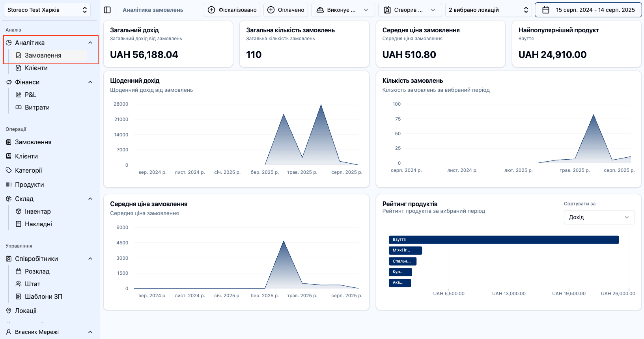Toggle the Оплачено filter
The image size is (644, 339).
pyautogui.click(x=286, y=10)
